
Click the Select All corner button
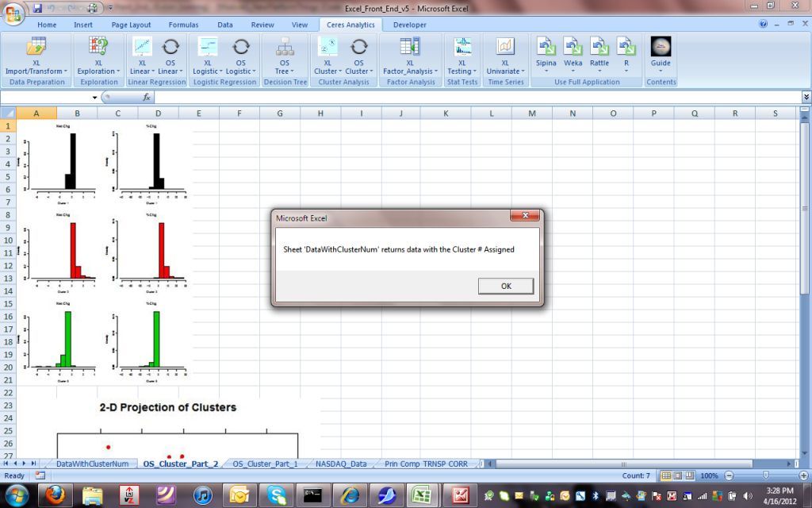pyautogui.click(x=8, y=113)
